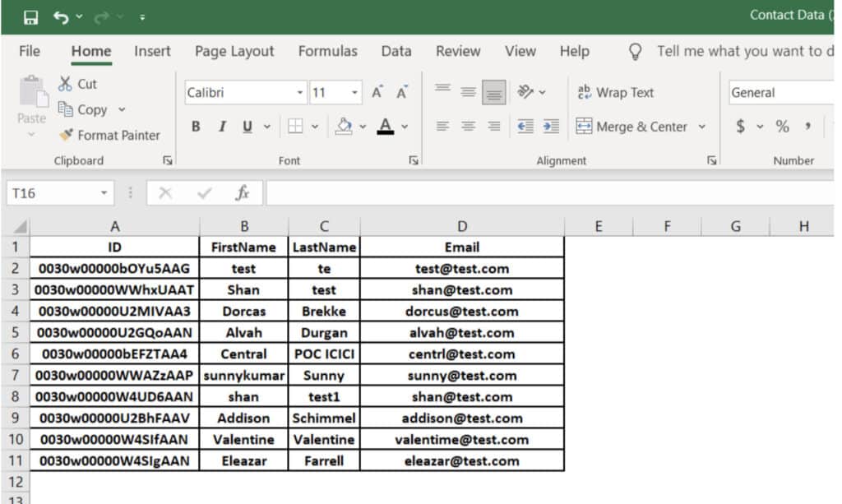Expand the font size dropdown
Viewport: 842px width, 504px height.
(355, 93)
